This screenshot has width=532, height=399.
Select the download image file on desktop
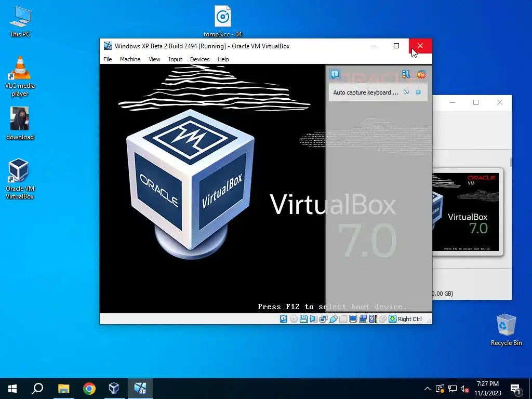tap(20, 124)
